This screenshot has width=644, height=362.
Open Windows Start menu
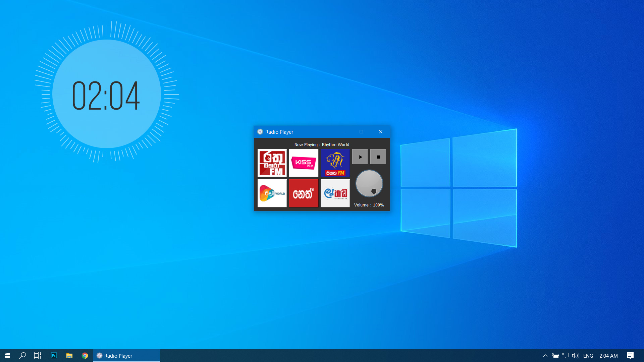click(x=7, y=356)
